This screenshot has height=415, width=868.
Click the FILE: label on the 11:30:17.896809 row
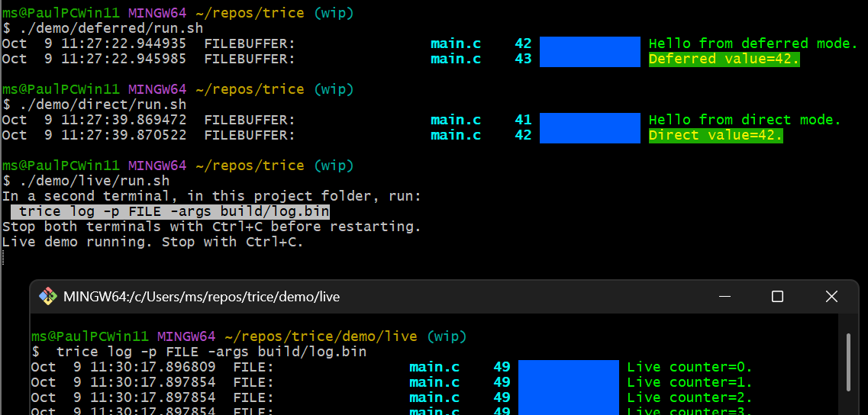253,367
